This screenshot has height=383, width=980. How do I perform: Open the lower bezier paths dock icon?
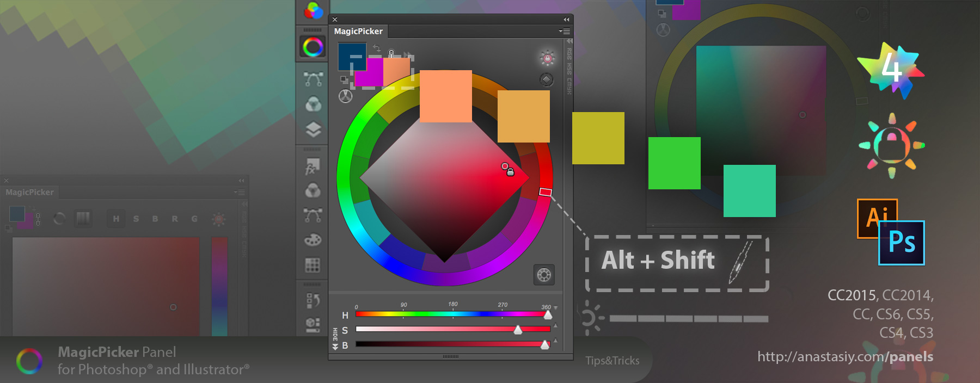(x=313, y=215)
